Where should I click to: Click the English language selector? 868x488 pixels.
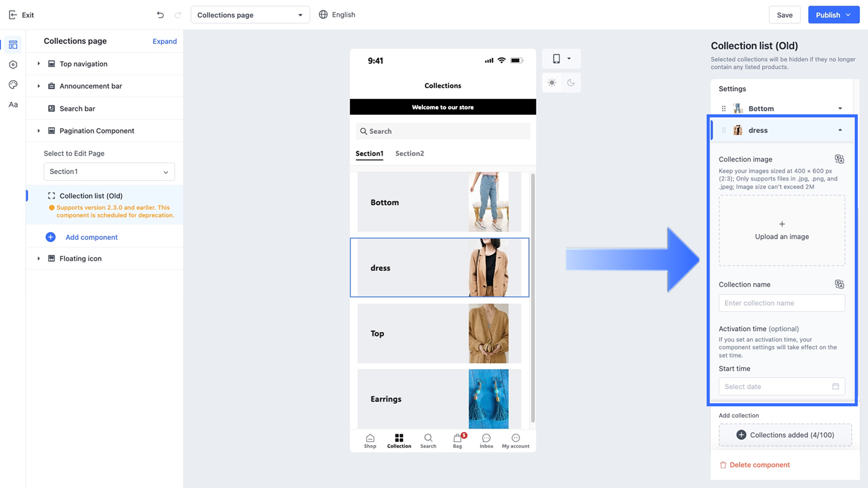tap(337, 15)
